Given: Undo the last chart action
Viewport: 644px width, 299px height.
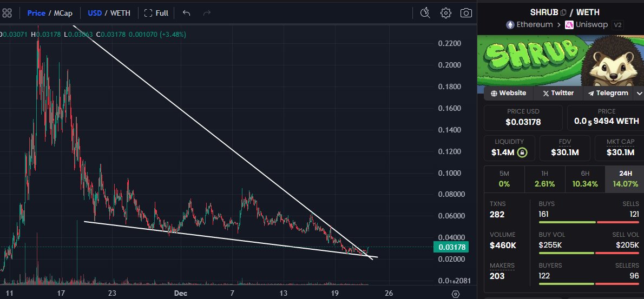Looking at the screenshot, I should [x=186, y=13].
